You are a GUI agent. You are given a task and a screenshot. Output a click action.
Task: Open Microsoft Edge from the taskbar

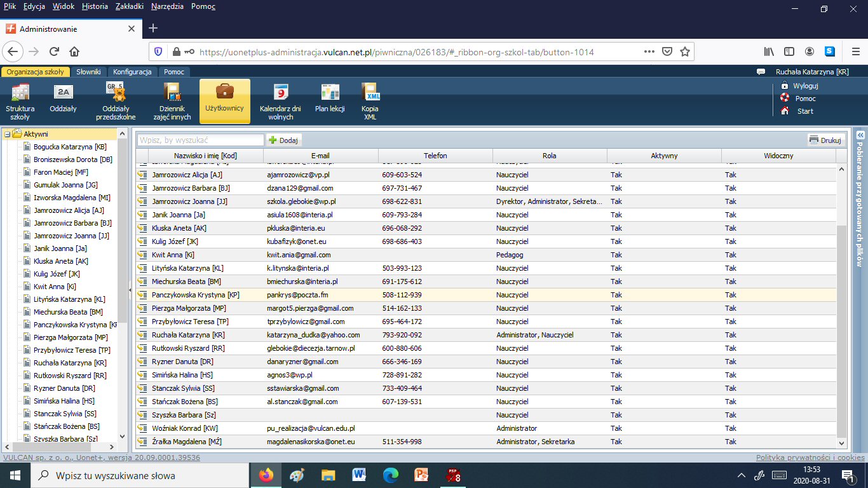point(390,475)
